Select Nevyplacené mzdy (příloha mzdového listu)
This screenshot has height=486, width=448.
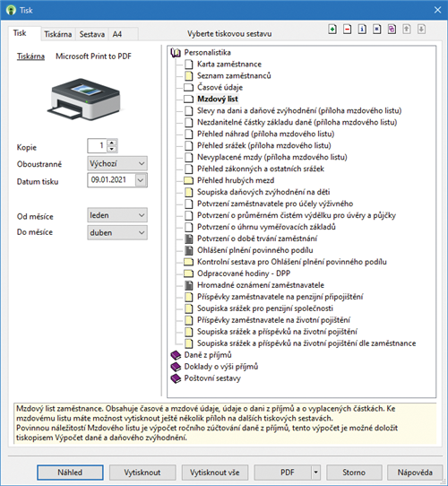pyautogui.click(x=272, y=157)
